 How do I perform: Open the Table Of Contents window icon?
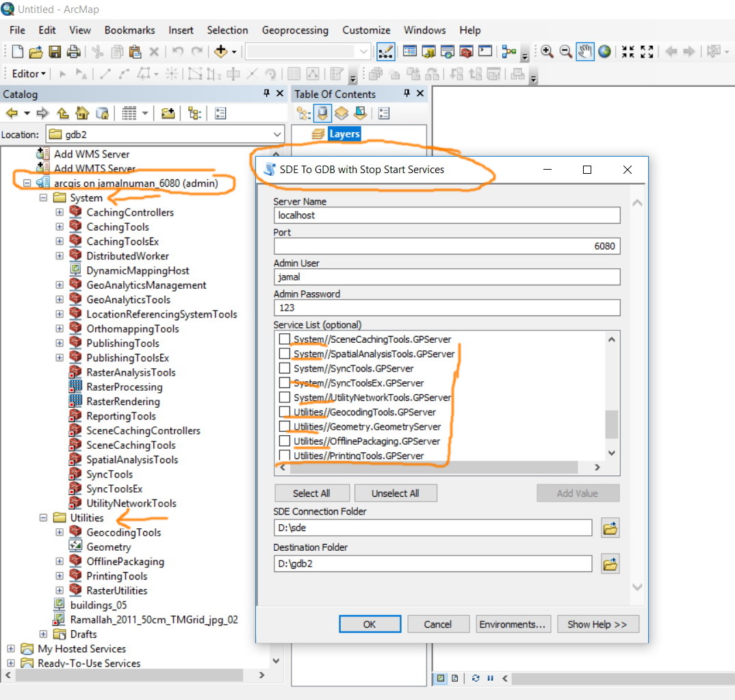point(410,51)
